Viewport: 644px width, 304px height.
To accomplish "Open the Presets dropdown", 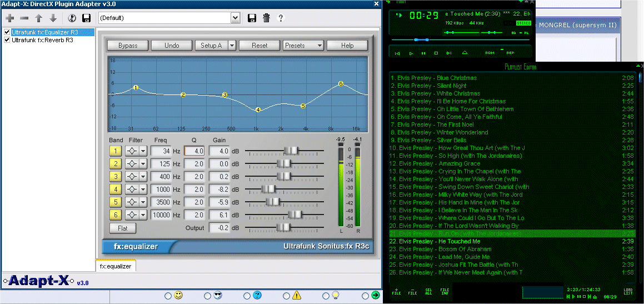I will point(303,46).
